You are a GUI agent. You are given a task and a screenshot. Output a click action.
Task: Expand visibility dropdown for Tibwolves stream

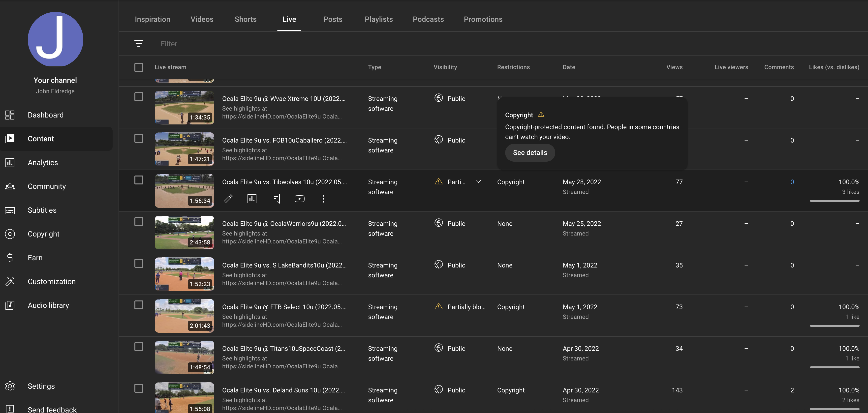tap(478, 181)
